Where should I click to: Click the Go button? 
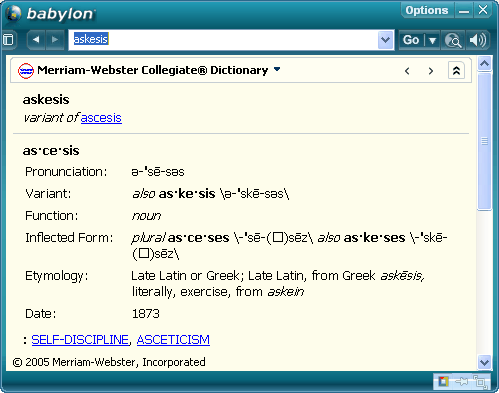pyautogui.click(x=411, y=40)
